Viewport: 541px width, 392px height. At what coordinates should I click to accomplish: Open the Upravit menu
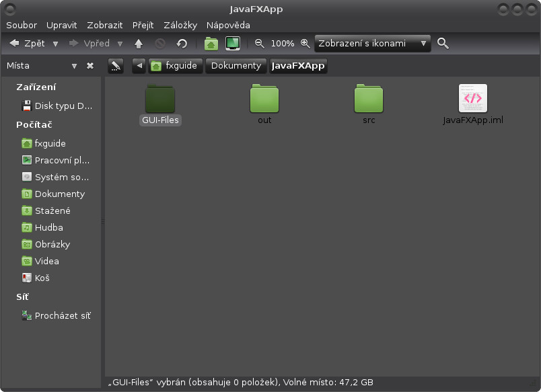point(62,25)
